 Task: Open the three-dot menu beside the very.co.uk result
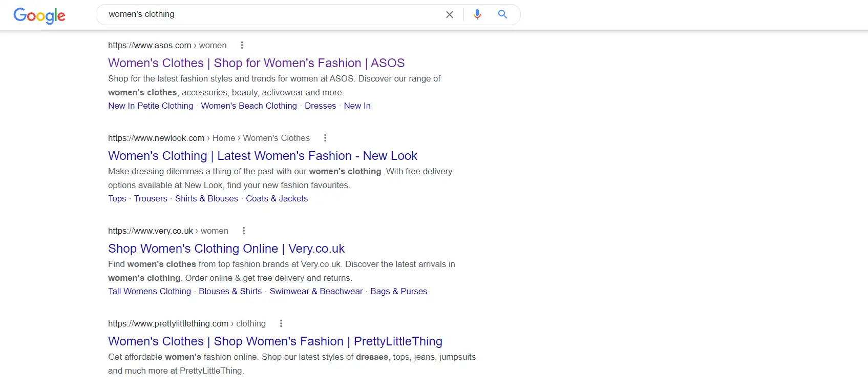click(x=244, y=231)
